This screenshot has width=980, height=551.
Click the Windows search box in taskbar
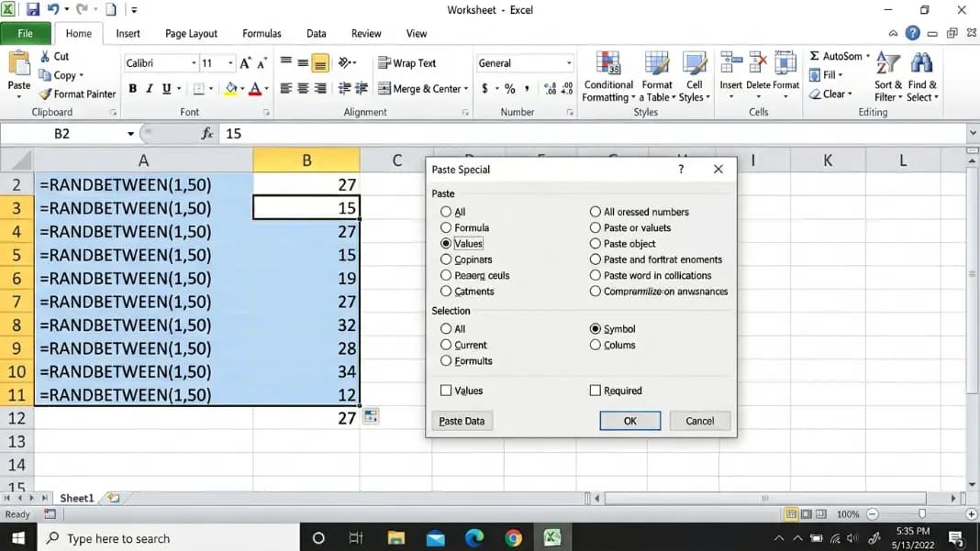pyautogui.click(x=169, y=538)
